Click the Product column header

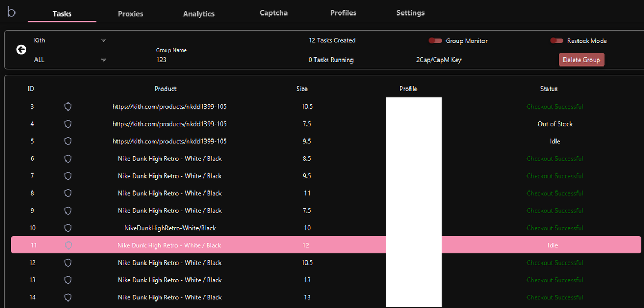[165, 89]
